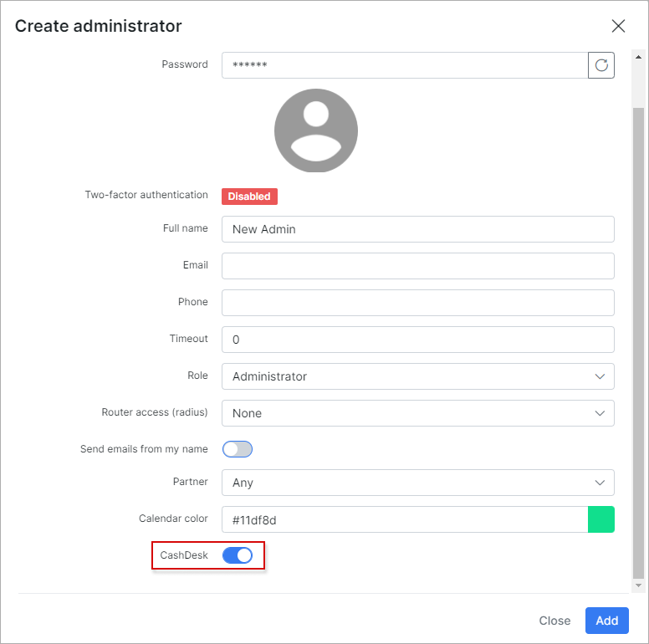Focus the Email input field
The width and height of the screenshot is (649, 644).
pos(418,266)
